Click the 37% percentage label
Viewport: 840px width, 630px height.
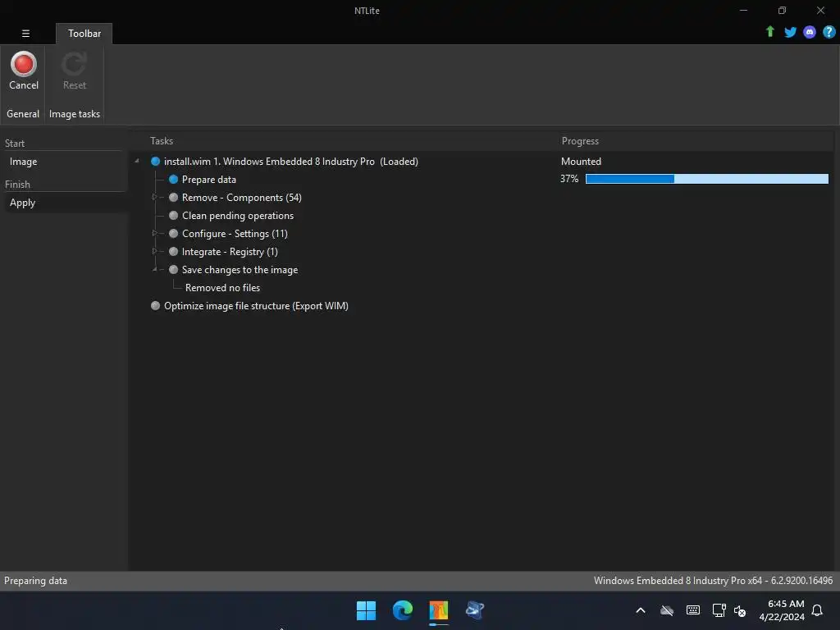tap(569, 179)
